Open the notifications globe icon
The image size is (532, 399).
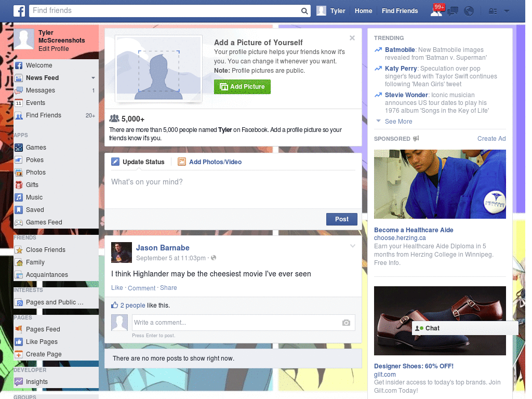coord(469,11)
